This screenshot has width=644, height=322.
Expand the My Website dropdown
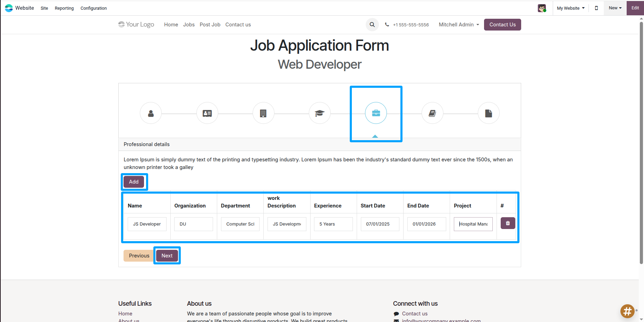pyautogui.click(x=571, y=8)
